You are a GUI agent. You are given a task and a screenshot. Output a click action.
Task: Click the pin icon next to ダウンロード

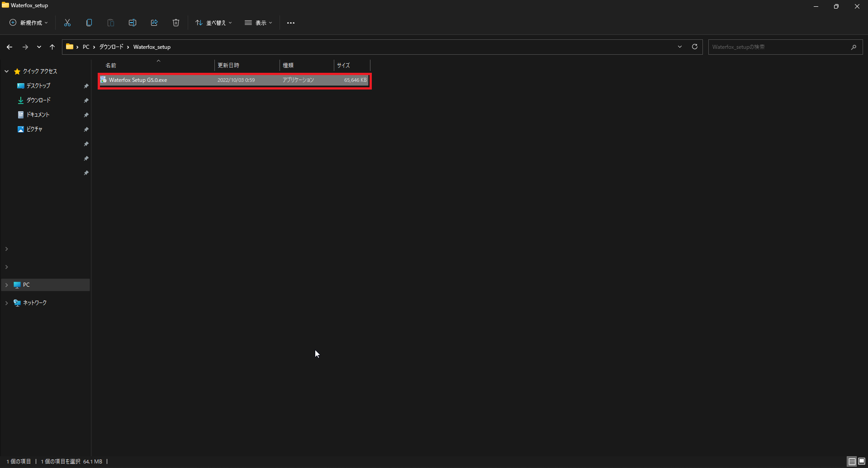pos(86,100)
